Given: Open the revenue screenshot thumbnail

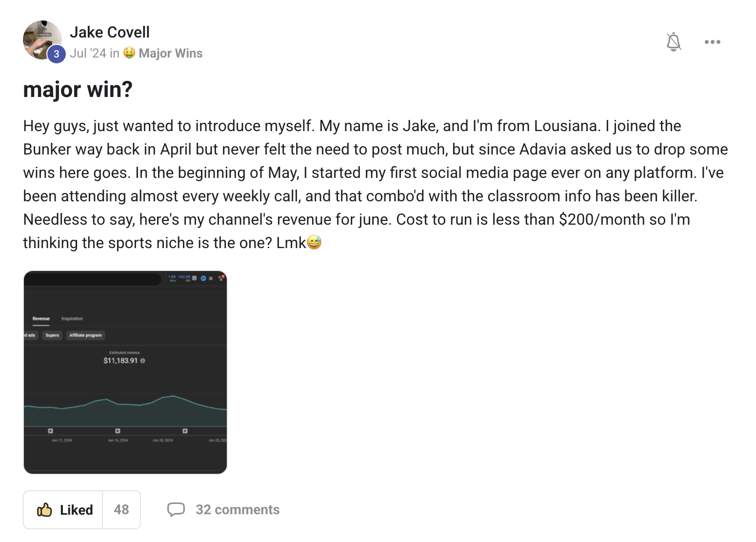Looking at the screenshot, I should (125, 372).
